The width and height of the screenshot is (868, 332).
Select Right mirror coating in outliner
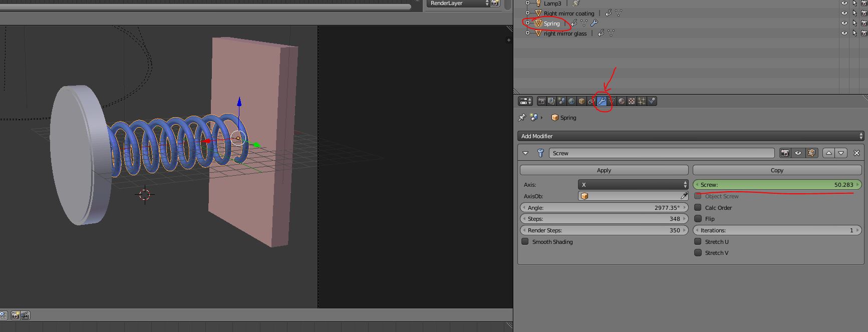coord(568,14)
